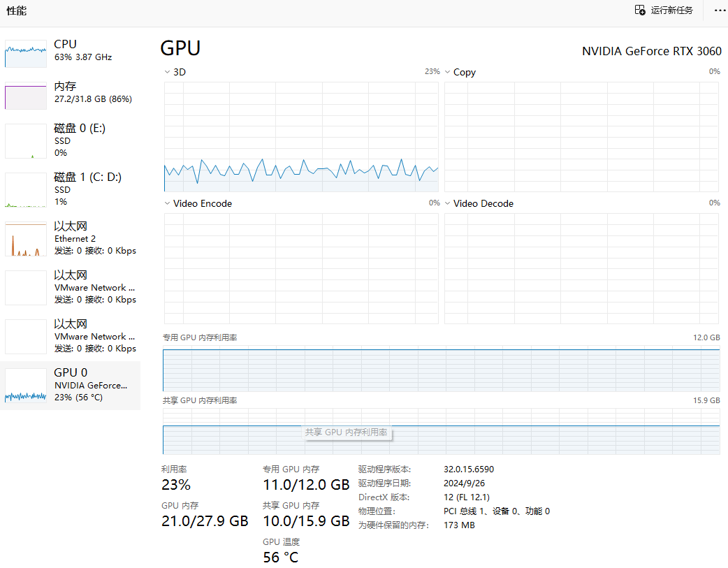
Task: Click the dedicated GPU memory (专用) usage graph
Action: [x=441, y=370]
